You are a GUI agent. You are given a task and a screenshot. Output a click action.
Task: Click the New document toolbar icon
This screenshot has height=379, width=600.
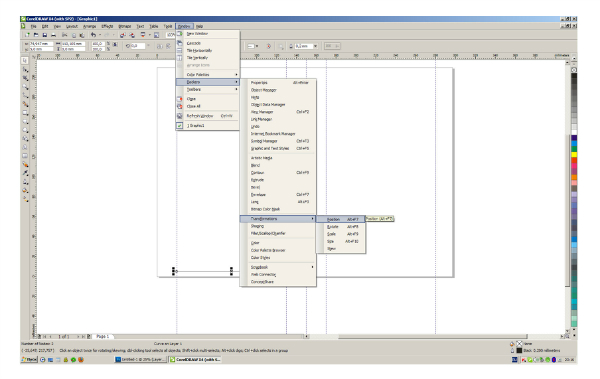27,35
